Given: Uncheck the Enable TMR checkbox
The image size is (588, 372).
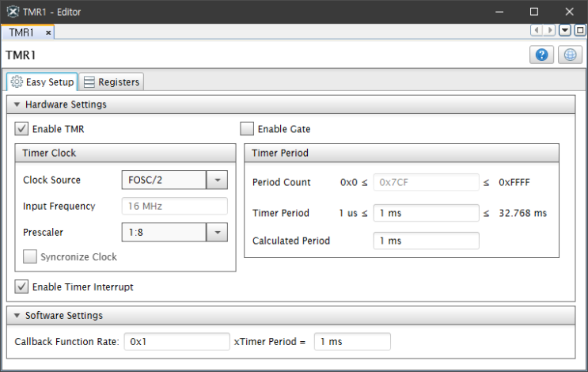Looking at the screenshot, I should tap(22, 129).
